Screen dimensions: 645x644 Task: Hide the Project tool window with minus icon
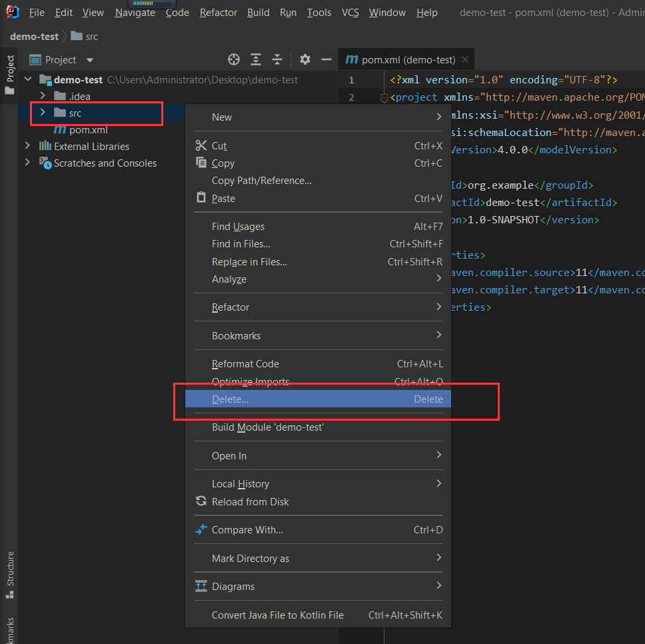(326, 60)
